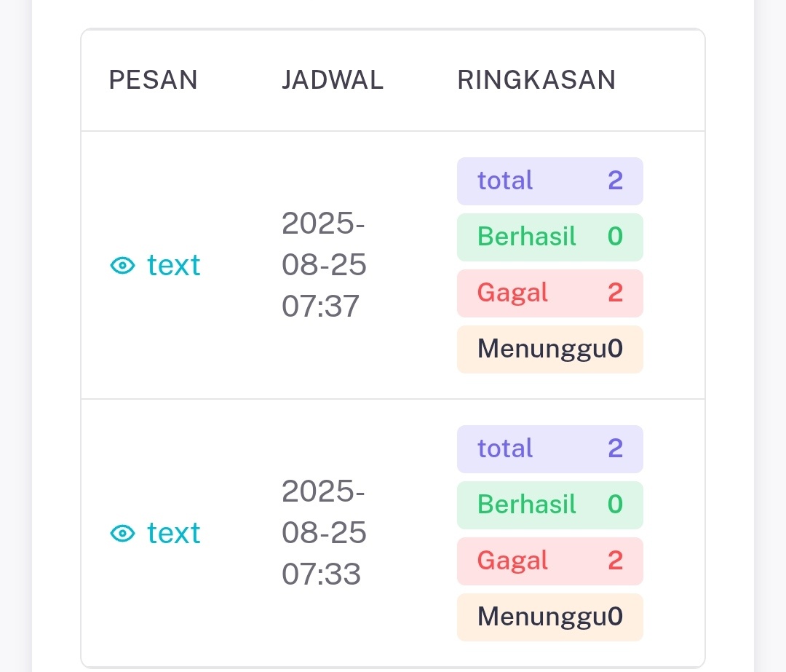Open the text message scheduled 07:33
Screen dimensions: 786x672
pos(173,533)
